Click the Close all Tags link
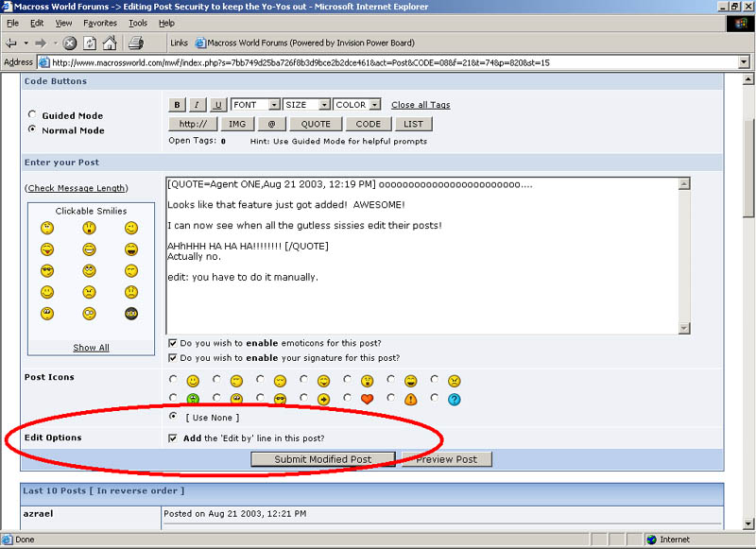The height and width of the screenshot is (549, 756). (421, 105)
